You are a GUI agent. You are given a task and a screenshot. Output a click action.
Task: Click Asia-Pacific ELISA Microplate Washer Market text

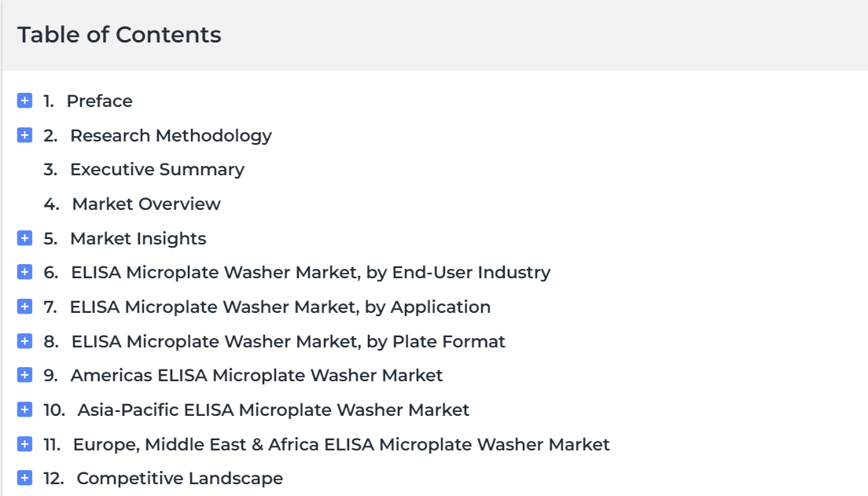(274, 410)
